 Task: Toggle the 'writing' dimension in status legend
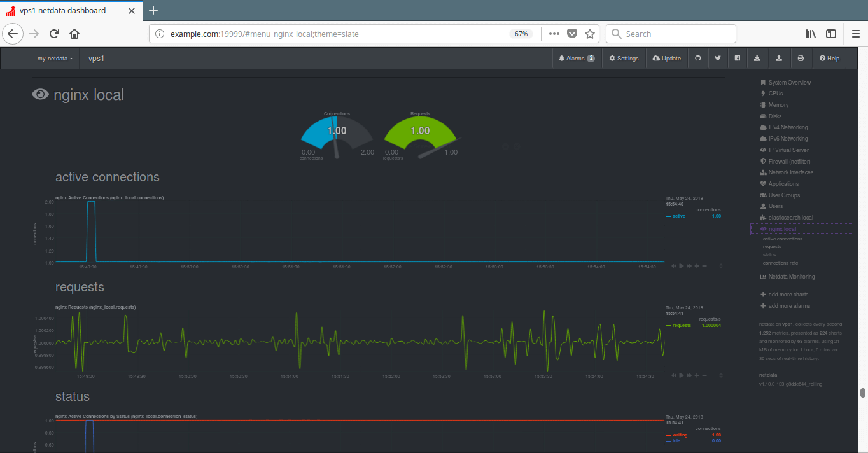[680, 435]
